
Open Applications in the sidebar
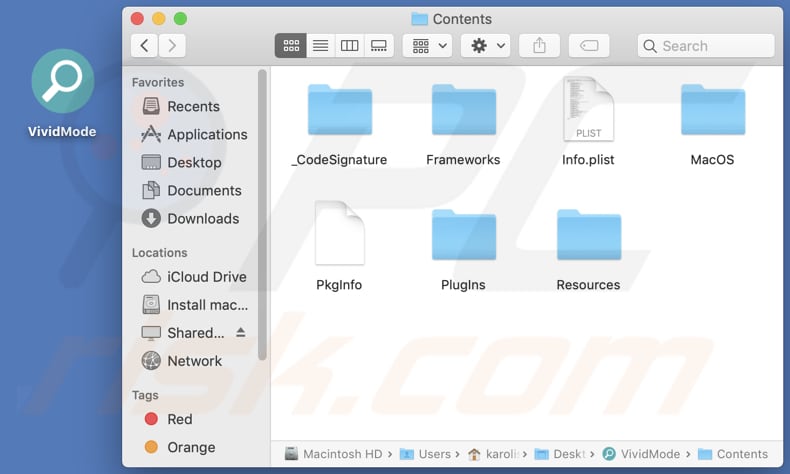click(194, 134)
